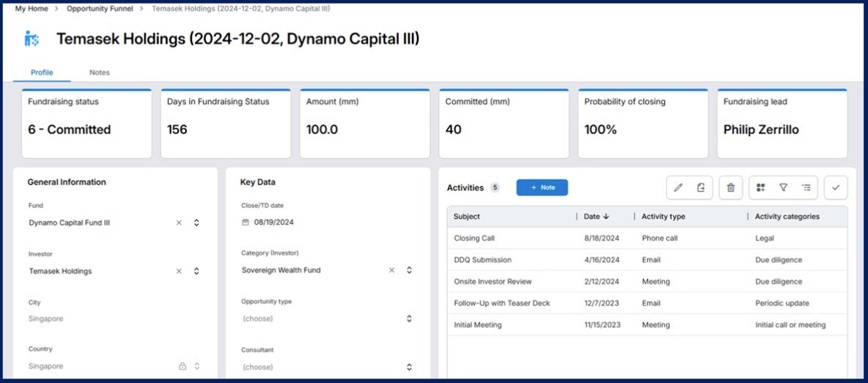
Task: Click the date 8/18/2024 cell
Action: [x=601, y=238]
